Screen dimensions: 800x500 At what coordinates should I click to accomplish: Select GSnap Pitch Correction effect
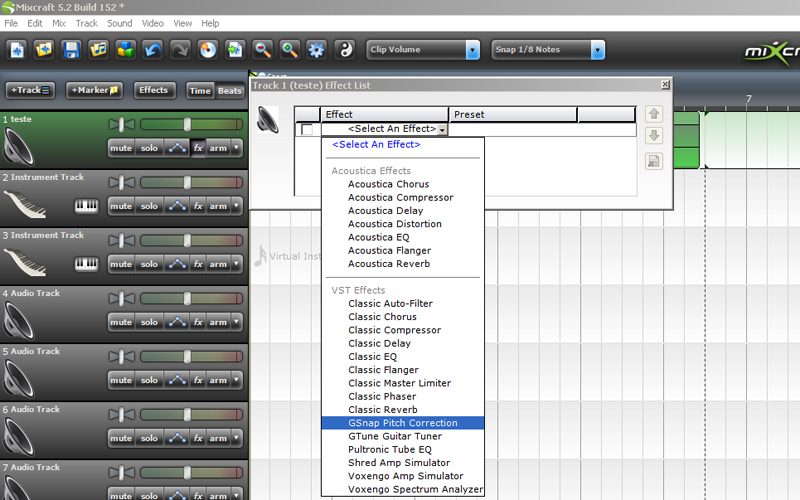pyautogui.click(x=403, y=423)
